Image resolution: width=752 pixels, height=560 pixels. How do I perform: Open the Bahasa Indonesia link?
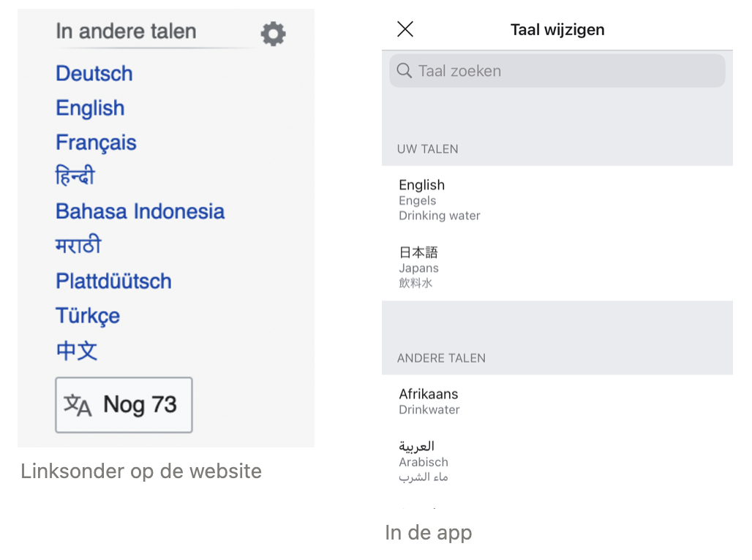(x=140, y=211)
